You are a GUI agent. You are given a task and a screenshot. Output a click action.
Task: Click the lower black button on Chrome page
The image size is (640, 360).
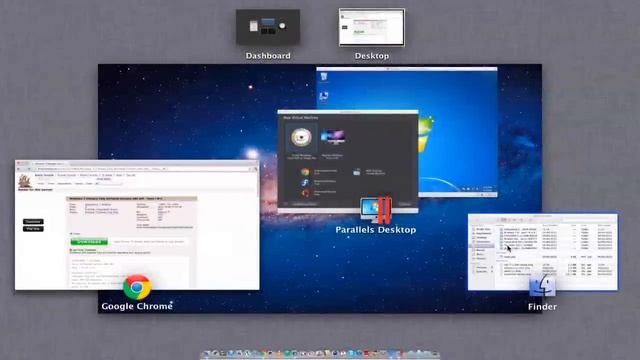(x=33, y=229)
